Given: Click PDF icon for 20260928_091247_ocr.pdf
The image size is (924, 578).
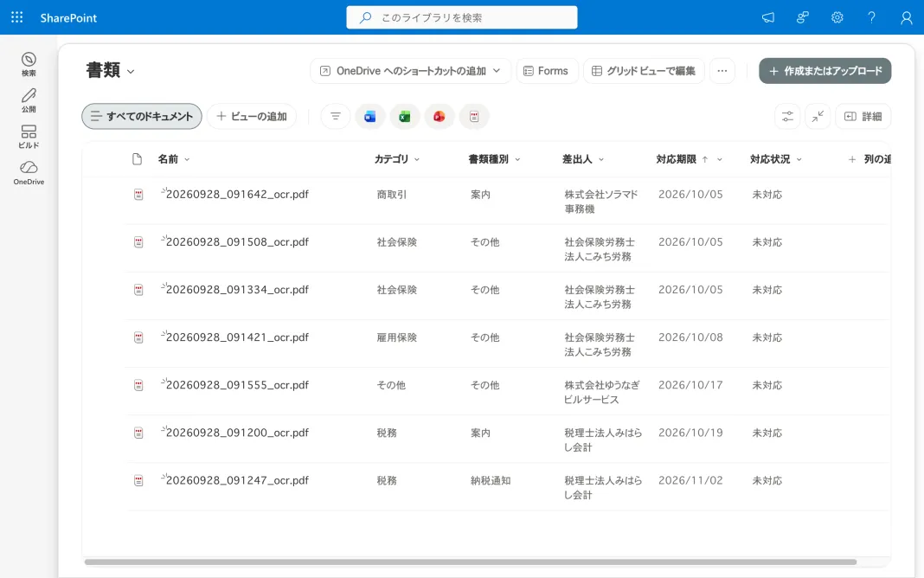Looking at the screenshot, I should [138, 481].
